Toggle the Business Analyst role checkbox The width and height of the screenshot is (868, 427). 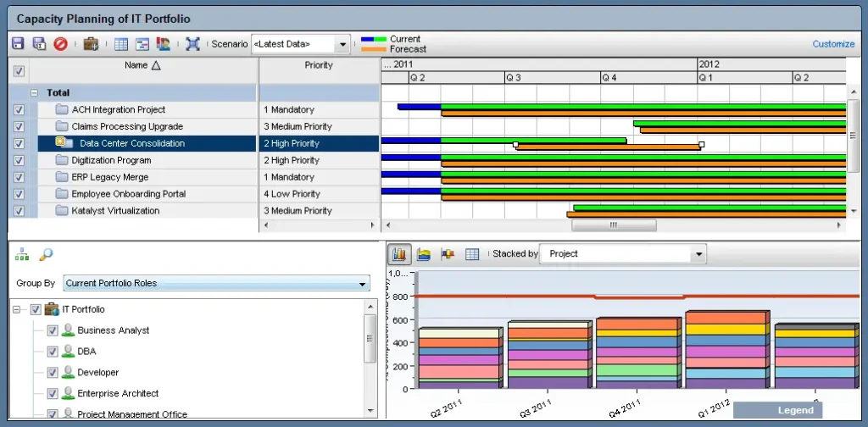[x=53, y=330]
